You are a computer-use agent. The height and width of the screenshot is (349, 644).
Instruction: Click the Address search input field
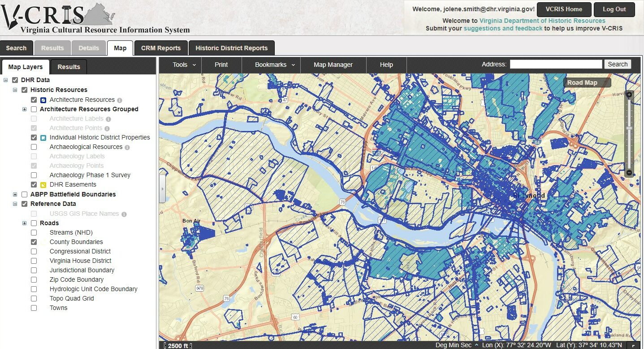[x=556, y=64]
